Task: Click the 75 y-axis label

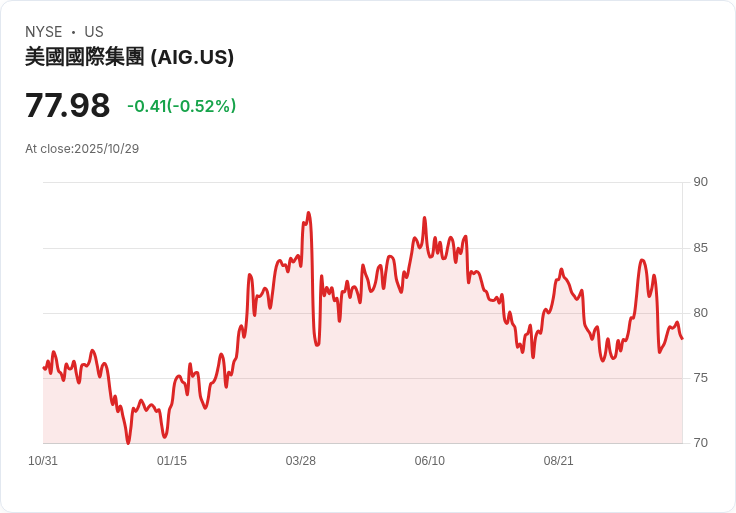Action: (x=700, y=378)
